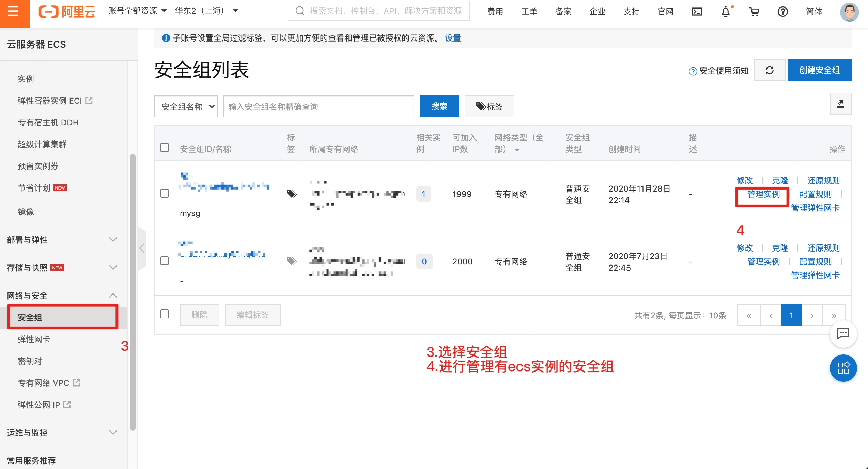Click the tag icon for mysg row
The width and height of the screenshot is (868, 469).
(292, 194)
